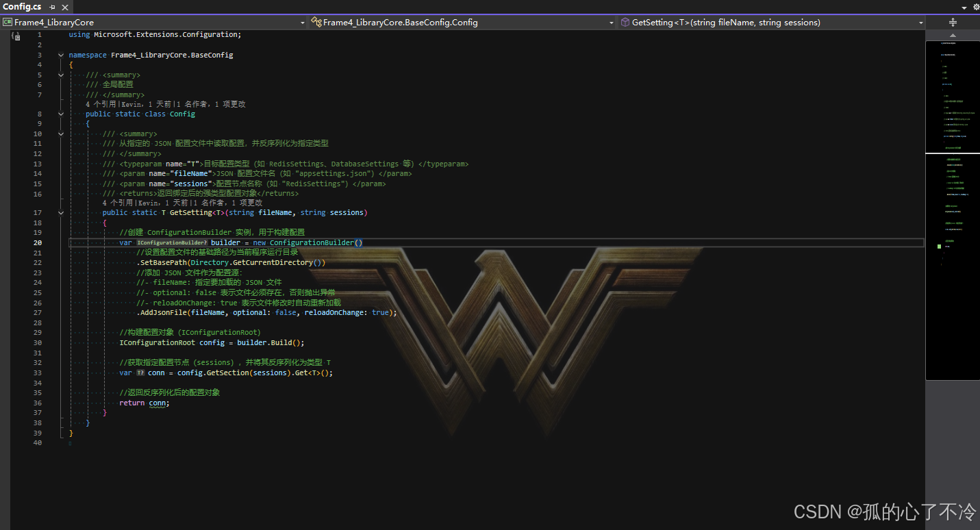Click line number 20 in the margin
The image size is (980, 530).
pos(37,243)
